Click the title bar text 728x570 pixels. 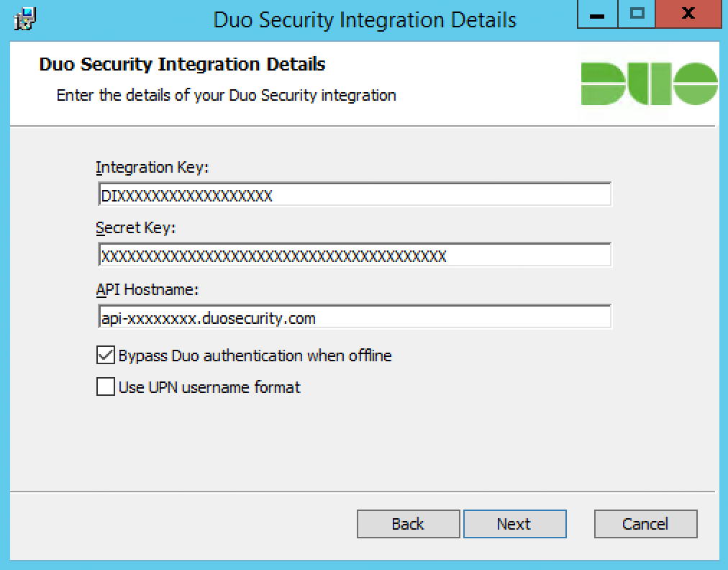366,19
